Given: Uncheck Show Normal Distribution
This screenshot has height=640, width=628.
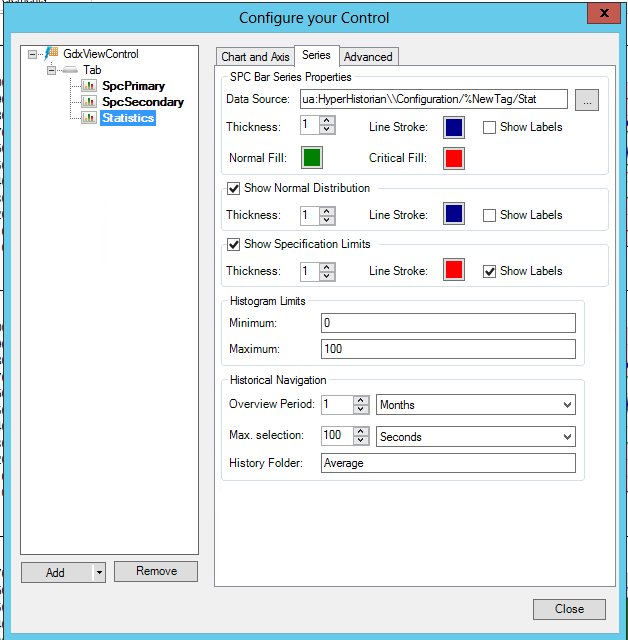Looking at the screenshot, I should [x=234, y=188].
